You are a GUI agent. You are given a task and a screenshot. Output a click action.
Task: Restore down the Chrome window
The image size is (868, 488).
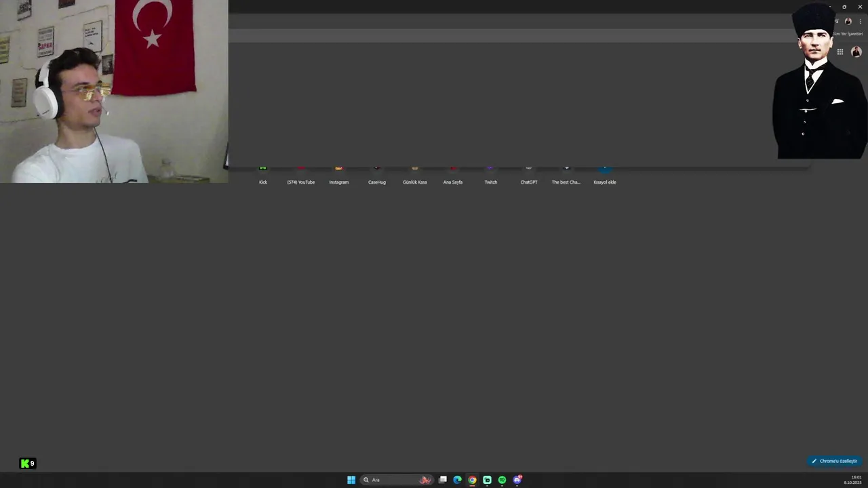click(844, 7)
